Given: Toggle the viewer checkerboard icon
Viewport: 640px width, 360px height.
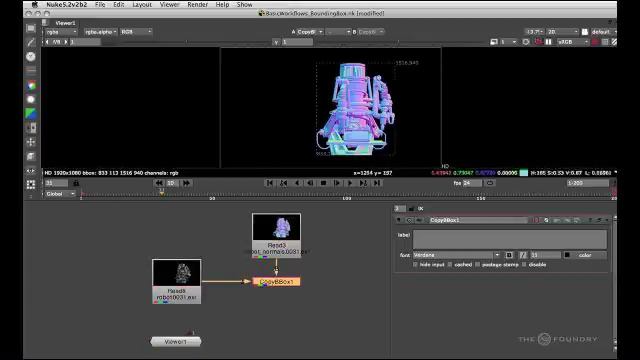Looking at the screenshot, I should click(x=605, y=42).
